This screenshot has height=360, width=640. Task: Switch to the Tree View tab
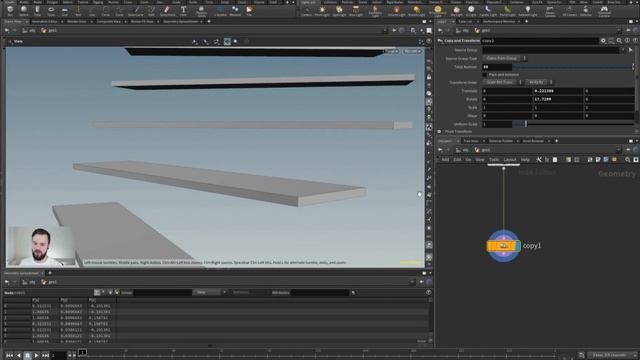click(x=471, y=141)
